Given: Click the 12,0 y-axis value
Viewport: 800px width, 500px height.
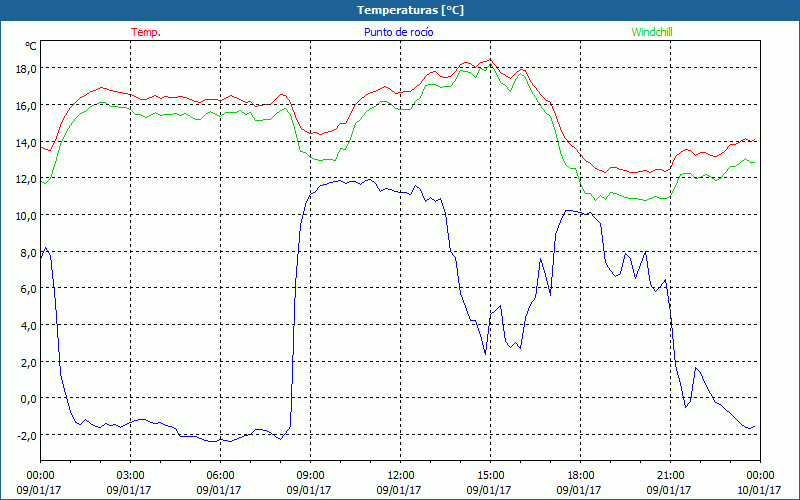Looking at the screenshot, I should (26, 179).
